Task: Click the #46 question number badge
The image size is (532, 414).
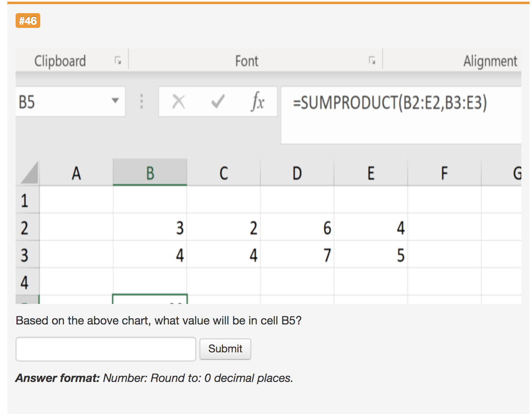Action: pyautogui.click(x=28, y=20)
